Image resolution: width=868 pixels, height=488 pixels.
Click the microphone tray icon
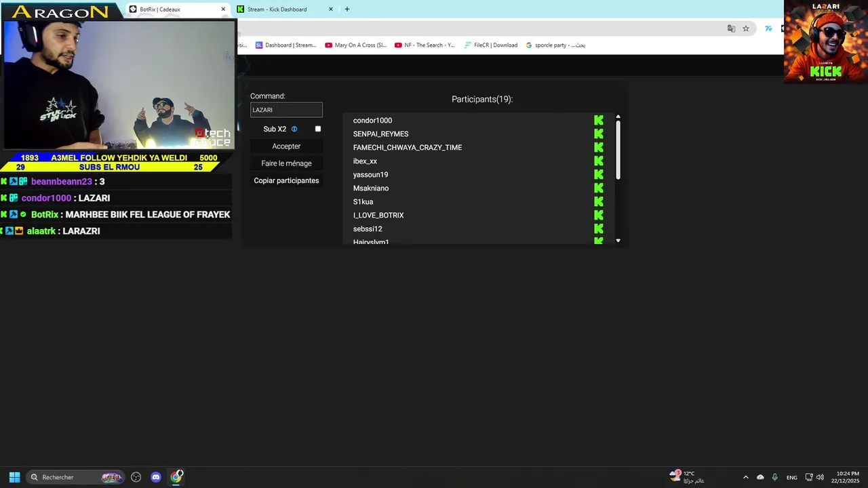pyautogui.click(x=775, y=477)
